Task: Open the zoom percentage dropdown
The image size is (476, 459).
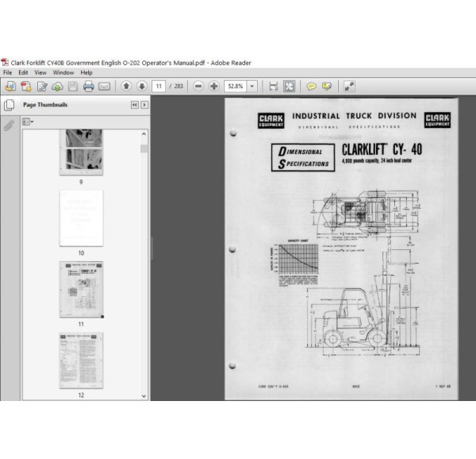Action: 252,86
